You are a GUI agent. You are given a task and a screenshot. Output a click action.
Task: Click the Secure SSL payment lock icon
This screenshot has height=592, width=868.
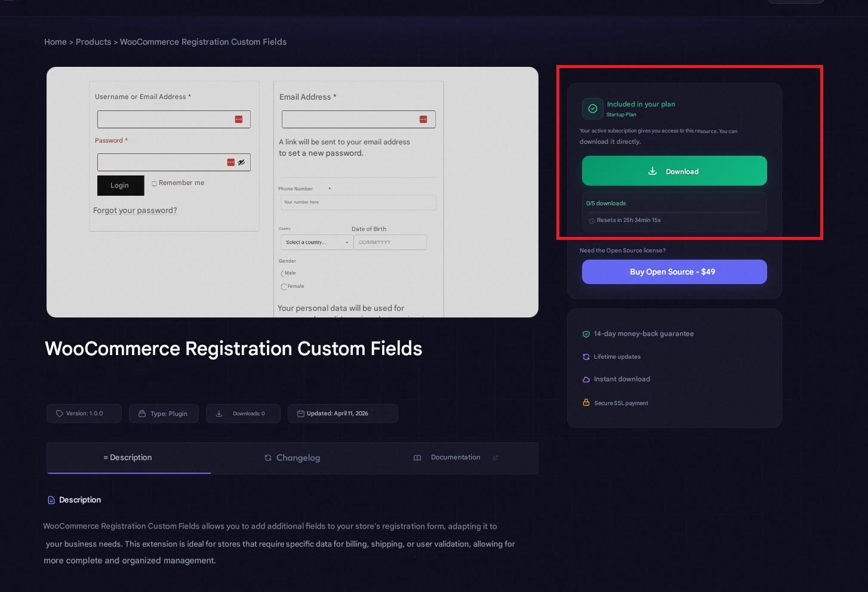coord(586,403)
